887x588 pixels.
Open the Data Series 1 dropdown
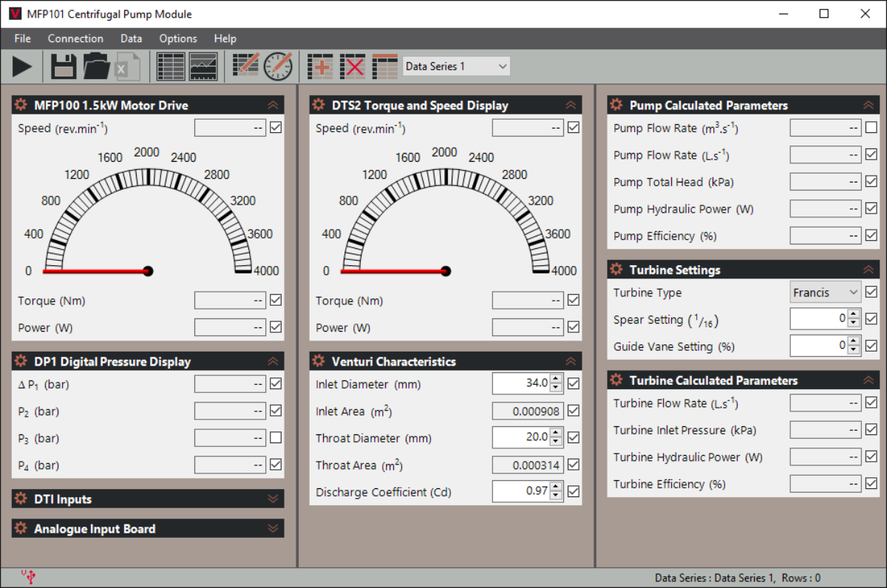[456, 66]
